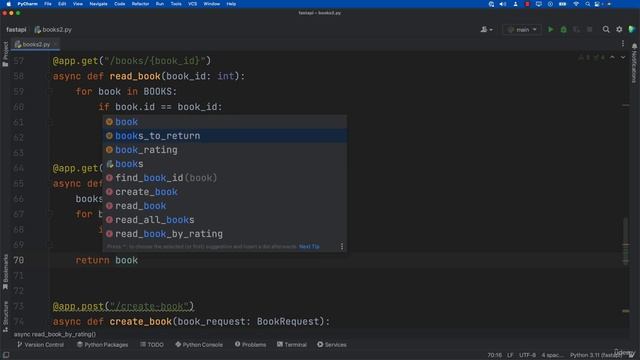The width and height of the screenshot is (640, 360).
Task: Close the books2.py editor tab
Action: click(56, 44)
